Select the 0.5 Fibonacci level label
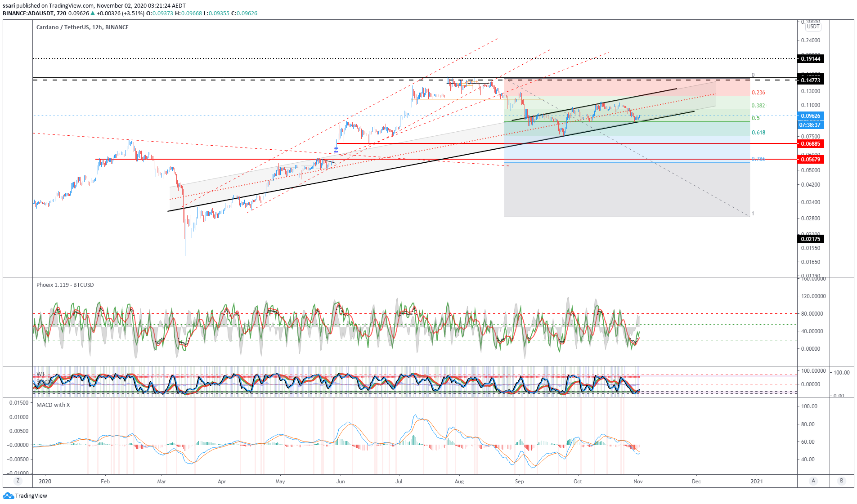The width and height of the screenshot is (857, 504). pyautogui.click(x=756, y=118)
